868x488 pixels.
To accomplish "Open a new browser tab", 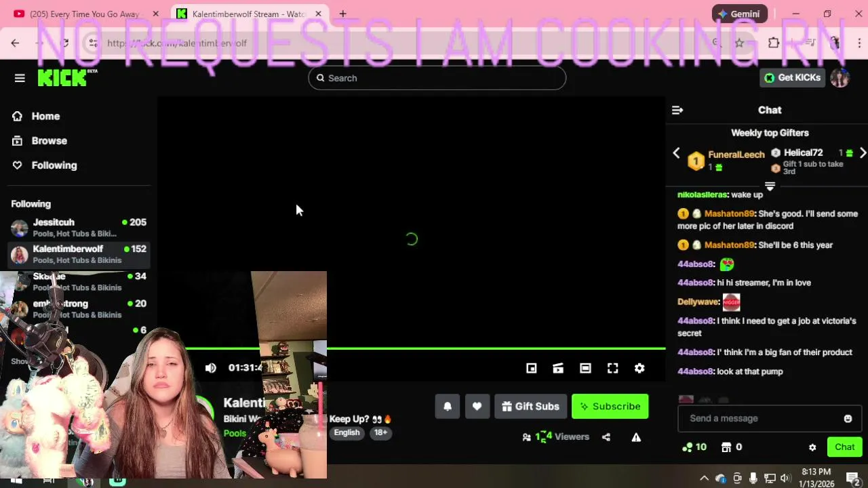I will pos(342,14).
